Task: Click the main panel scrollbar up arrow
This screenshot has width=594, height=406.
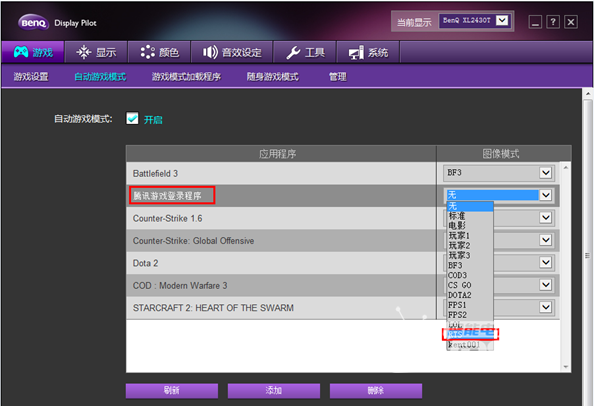Action: 588,93
